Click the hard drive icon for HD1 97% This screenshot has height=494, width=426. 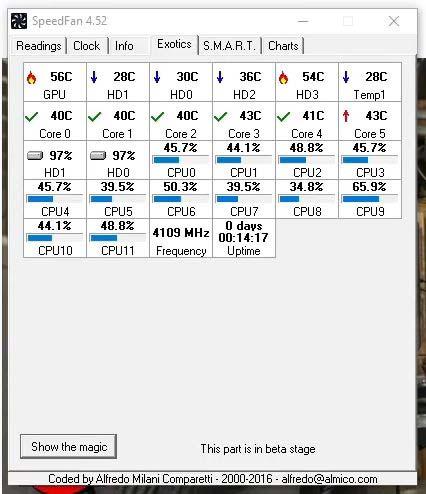(35, 155)
